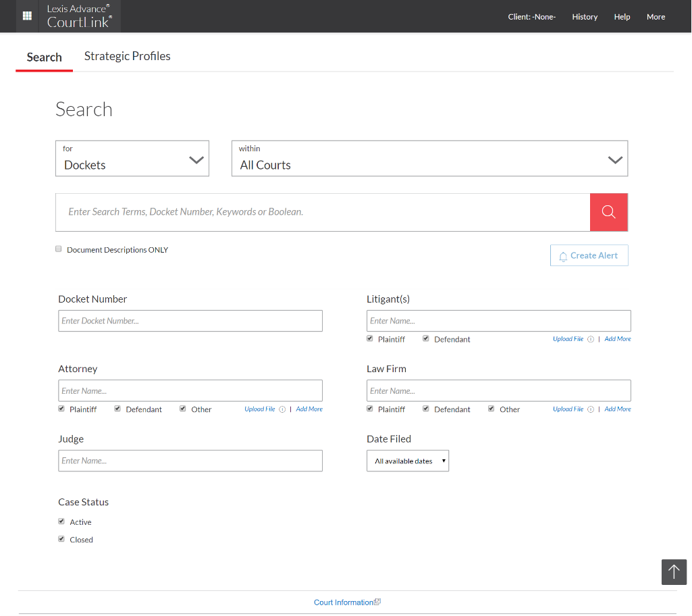Click the Create Alert button
Screen dimensions: 692x616
589,255
